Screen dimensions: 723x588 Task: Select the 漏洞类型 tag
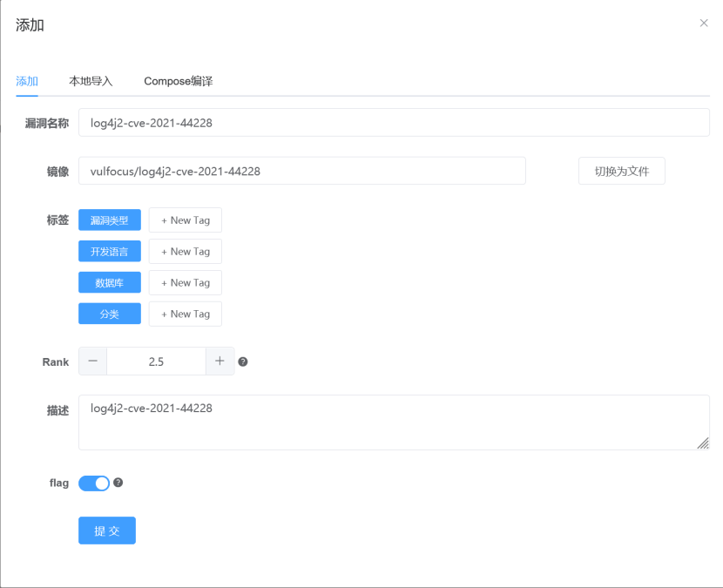(109, 220)
